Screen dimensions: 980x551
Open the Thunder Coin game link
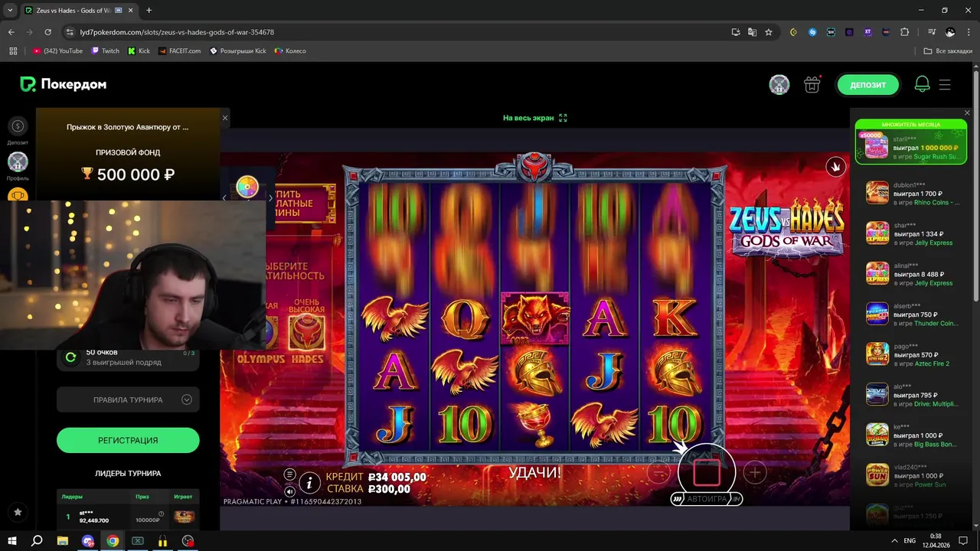936,324
